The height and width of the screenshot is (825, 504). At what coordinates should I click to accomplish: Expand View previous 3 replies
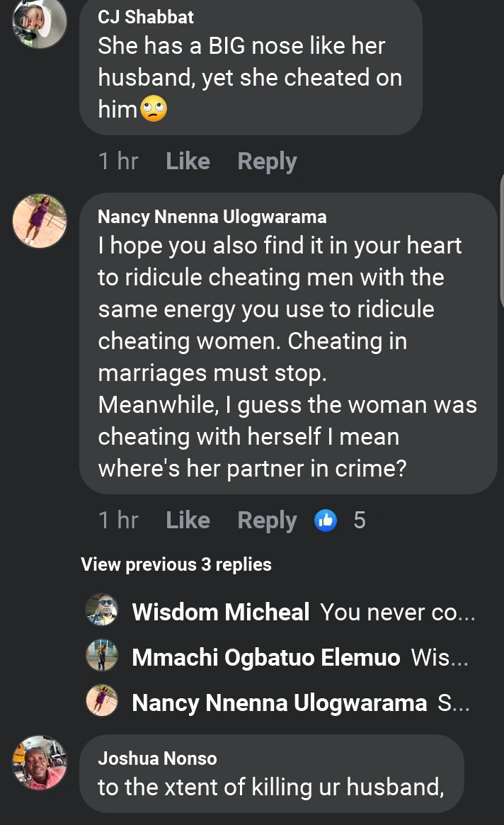[176, 564]
